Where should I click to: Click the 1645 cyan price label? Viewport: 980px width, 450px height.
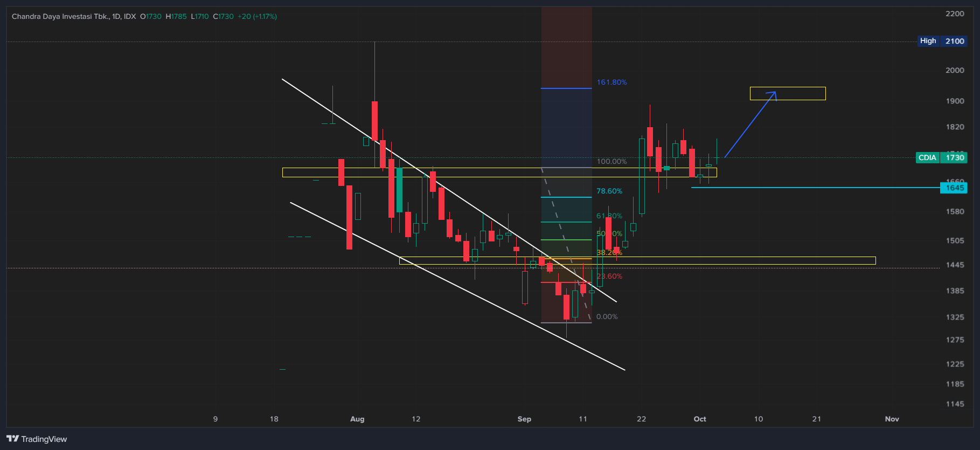954,188
